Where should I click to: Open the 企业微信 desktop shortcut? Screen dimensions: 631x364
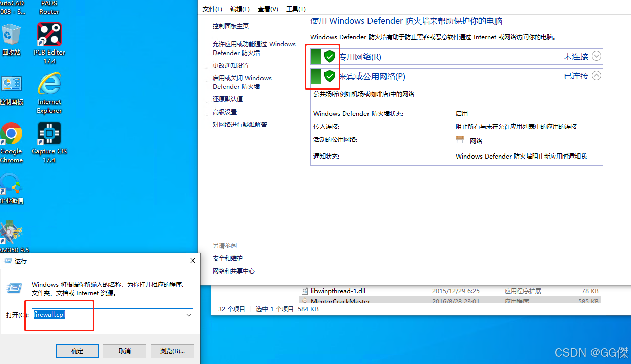pos(11,189)
